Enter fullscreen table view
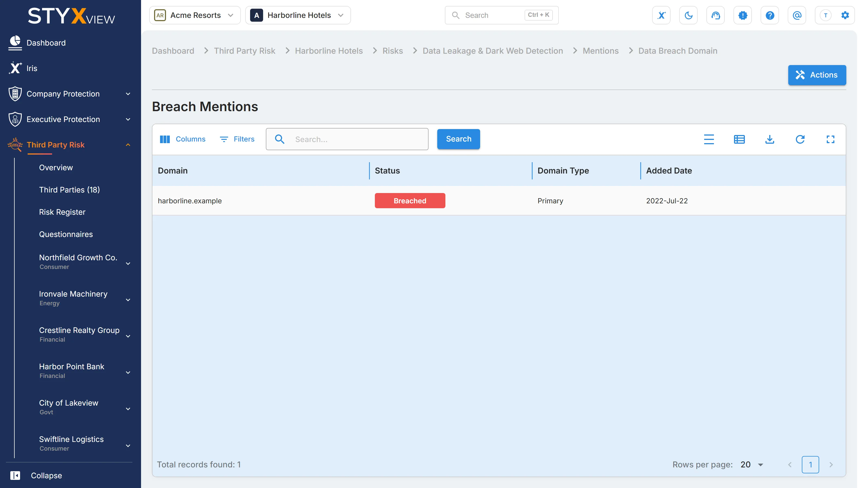The image size is (868, 488). [830, 139]
